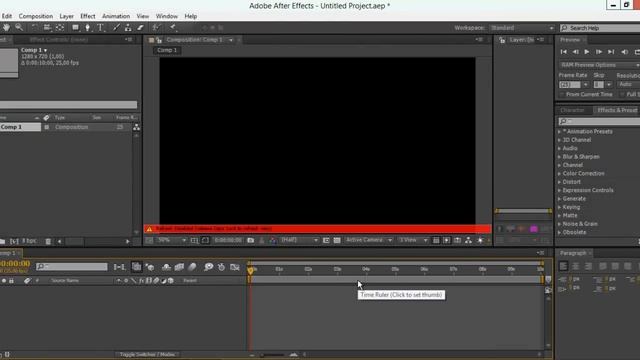This screenshot has height=360, width=640.
Task: Click the red refresh disabled warning bar
Action: [318, 229]
